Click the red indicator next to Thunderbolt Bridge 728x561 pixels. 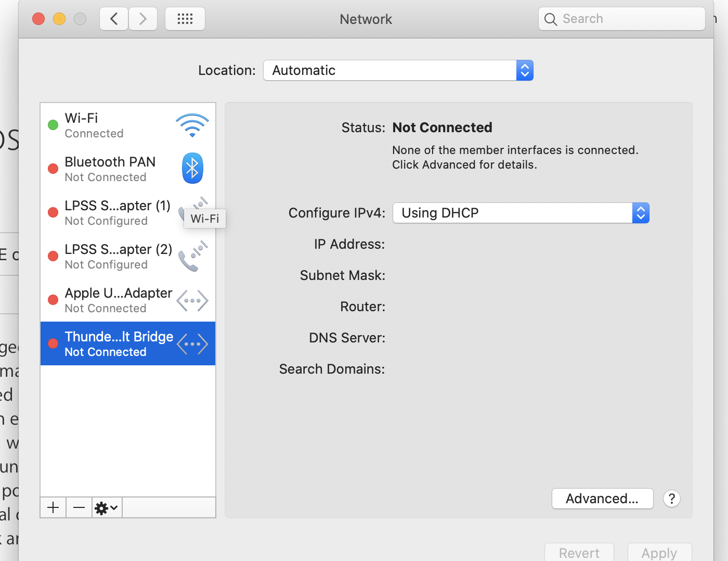[53, 343]
